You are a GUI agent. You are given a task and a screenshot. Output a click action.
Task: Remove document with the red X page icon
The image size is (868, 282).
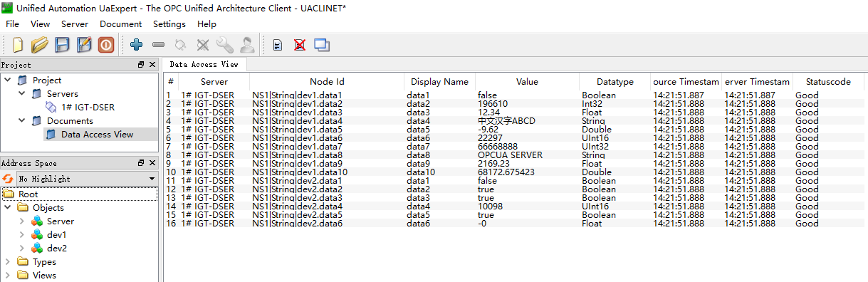300,45
